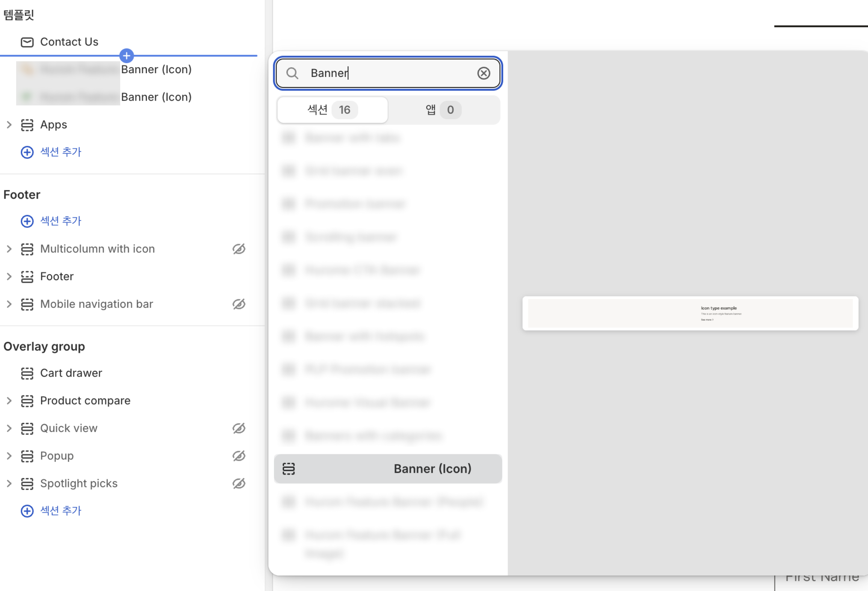Show the hidden Multicolumn with icon section
This screenshot has height=591, width=868.
(x=239, y=249)
